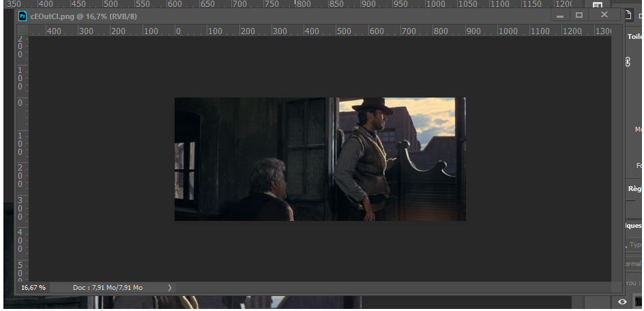Minimize the cEOutCl.png document window

pyautogui.click(x=560, y=15)
